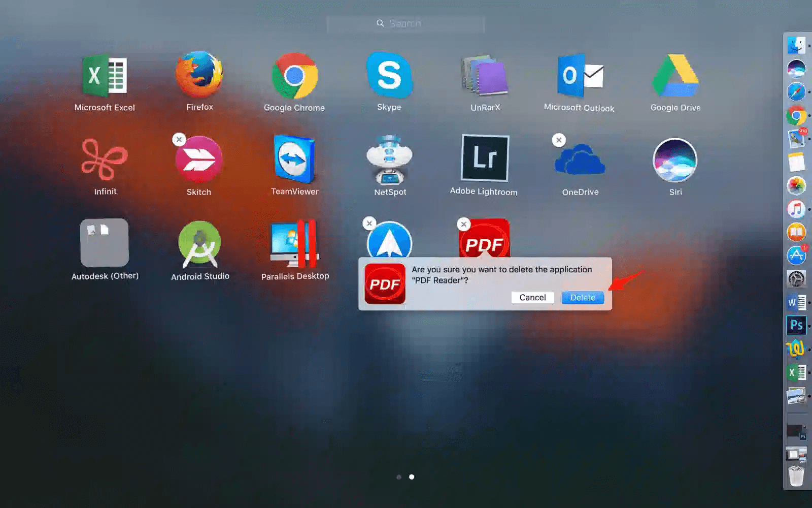Launch TeamViewer
Image resolution: width=812 pixels, height=508 pixels.
(x=294, y=159)
